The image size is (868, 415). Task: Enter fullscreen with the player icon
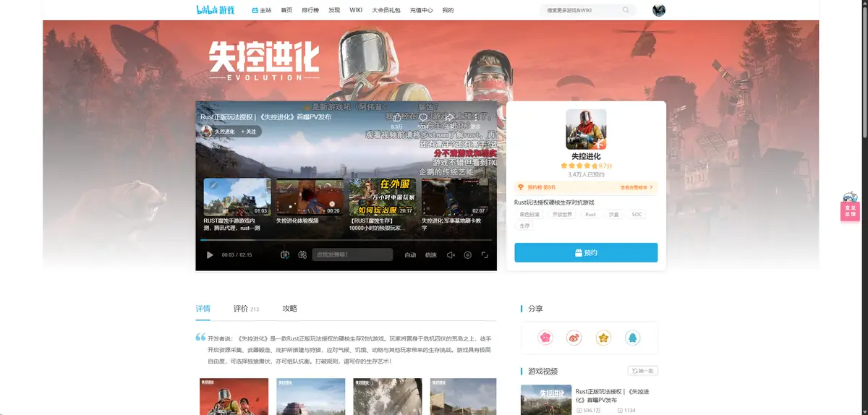(485, 255)
